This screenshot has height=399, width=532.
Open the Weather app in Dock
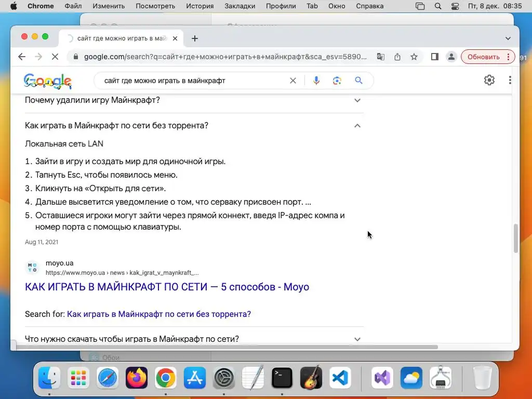[x=411, y=378]
